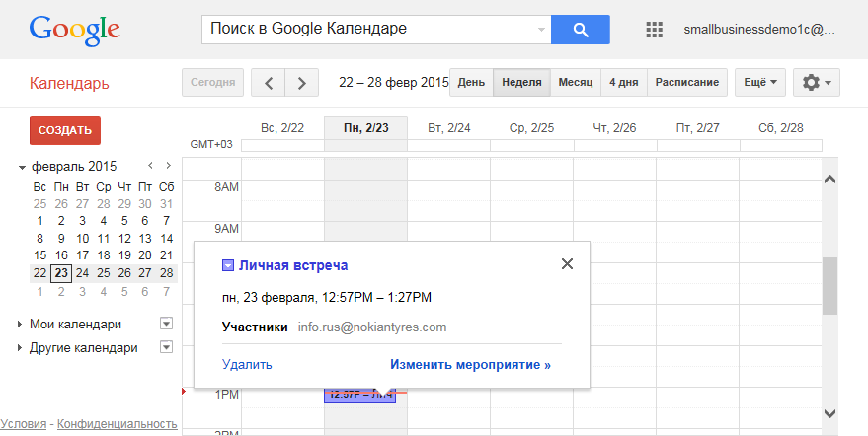Click the event color square in popup
This screenshot has height=436, width=868.
228,265
